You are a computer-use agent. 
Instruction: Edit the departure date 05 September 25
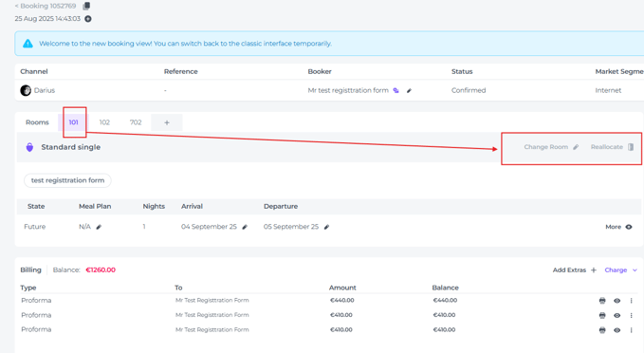coord(326,227)
